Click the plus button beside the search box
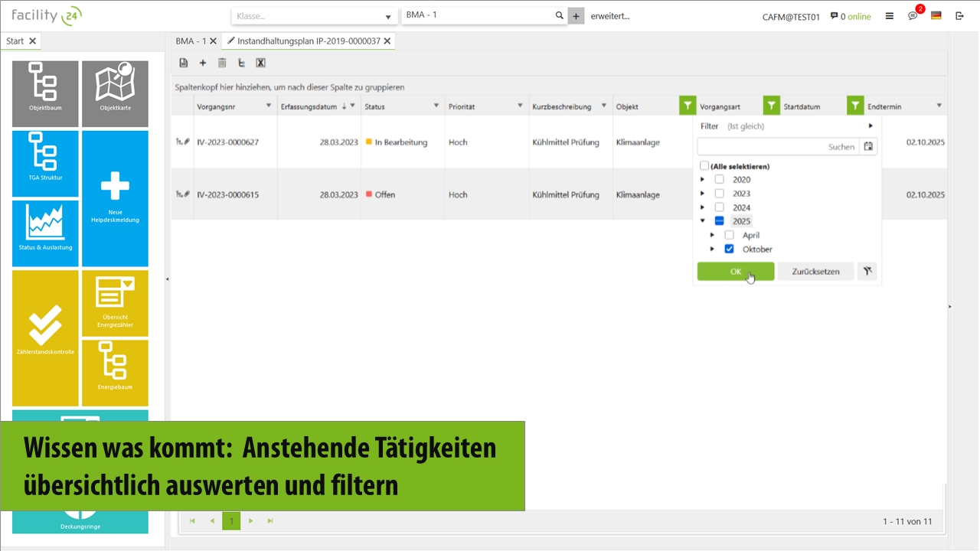This screenshot has height=551, width=980. pyautogui.click(x=576, y=15)
